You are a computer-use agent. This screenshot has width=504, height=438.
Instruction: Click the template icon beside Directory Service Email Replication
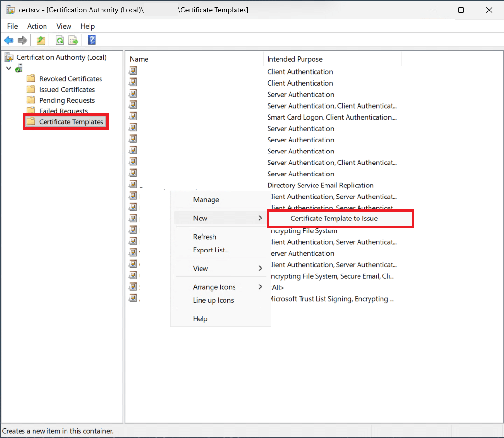(133, 185)
